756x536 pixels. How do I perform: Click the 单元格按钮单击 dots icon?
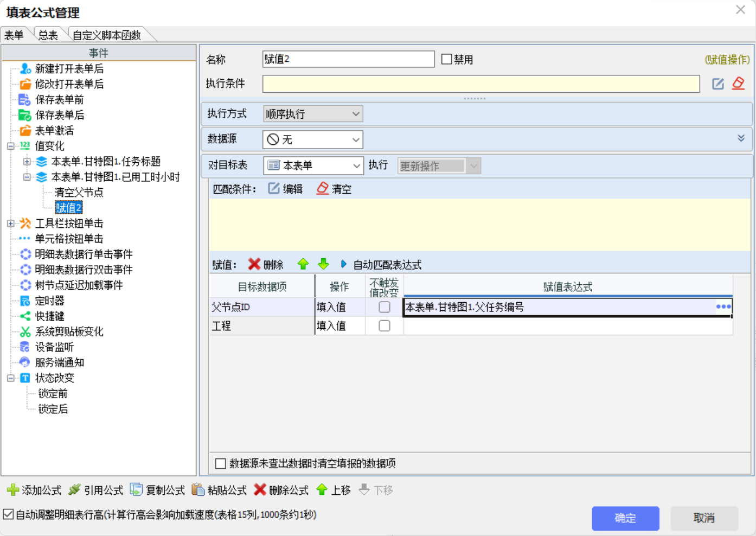click(25, 239)
